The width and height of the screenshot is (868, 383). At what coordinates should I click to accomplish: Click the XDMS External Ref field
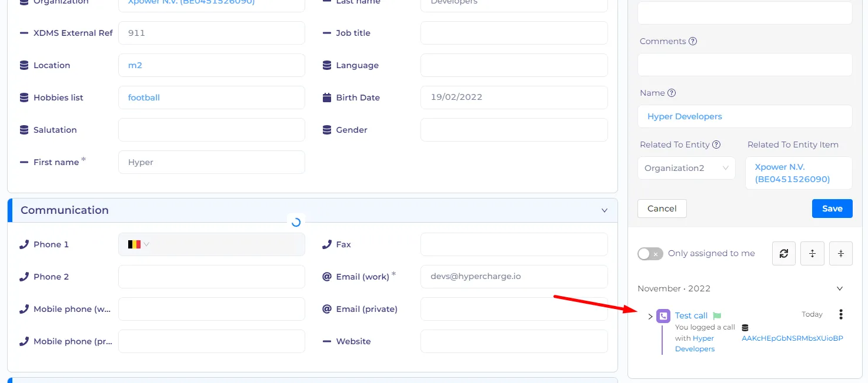click(212, 33)
